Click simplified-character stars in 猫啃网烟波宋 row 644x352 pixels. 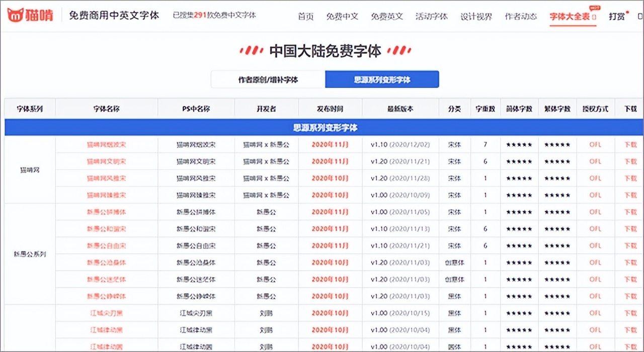pos(519,145)
